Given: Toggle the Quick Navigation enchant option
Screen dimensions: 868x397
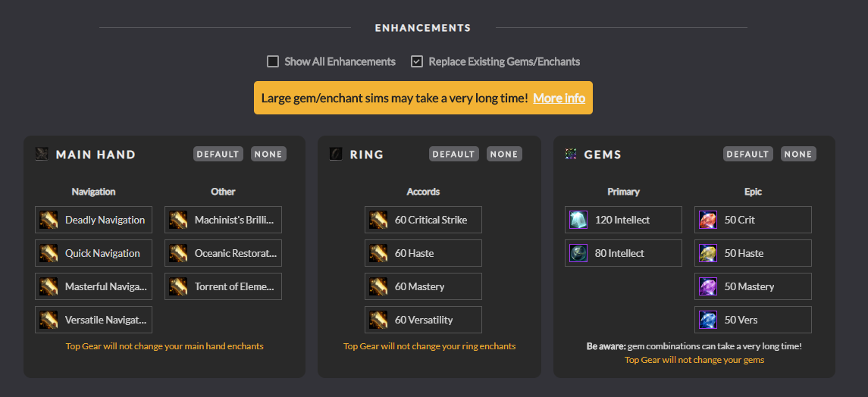Looking at the screenshot, I should (x=93, y=253).
